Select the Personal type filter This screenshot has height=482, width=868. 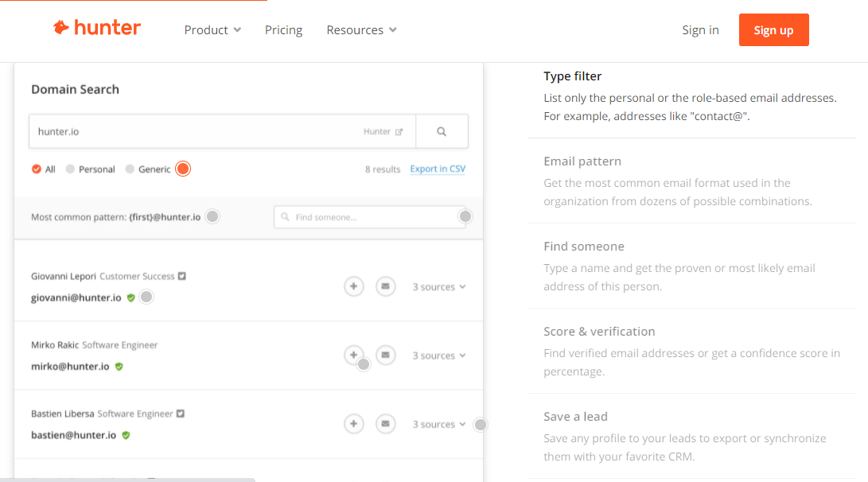pos(90,169)
